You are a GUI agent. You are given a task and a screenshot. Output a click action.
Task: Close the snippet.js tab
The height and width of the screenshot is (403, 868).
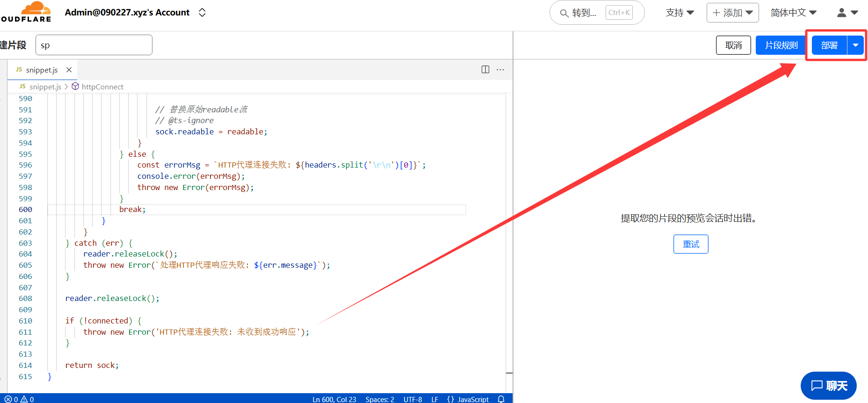69,70
